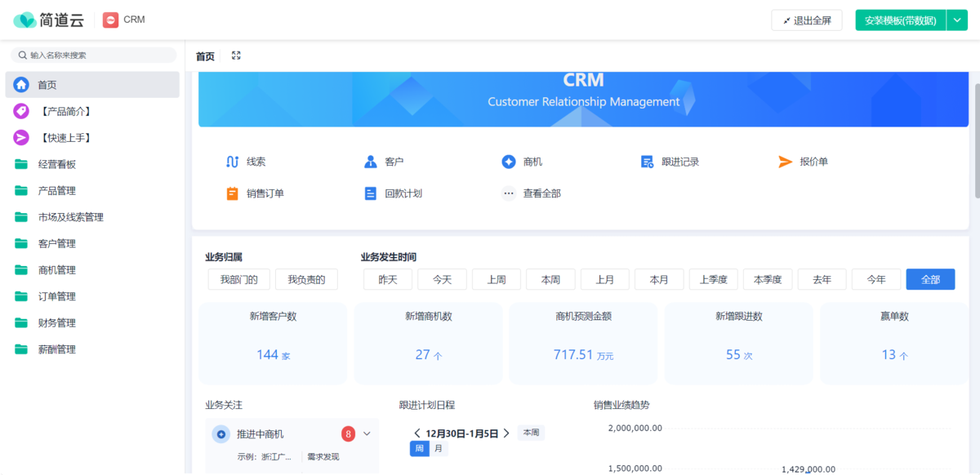Open the 回款计划 shortcut icon
Viewport: 980px width, 475px height.
click(371, 193)
